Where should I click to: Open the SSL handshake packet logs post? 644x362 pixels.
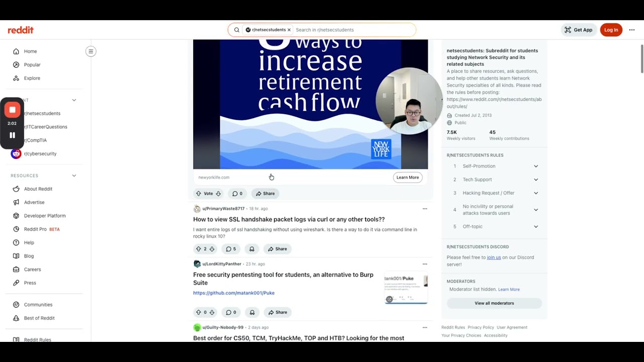coord(289,220)
